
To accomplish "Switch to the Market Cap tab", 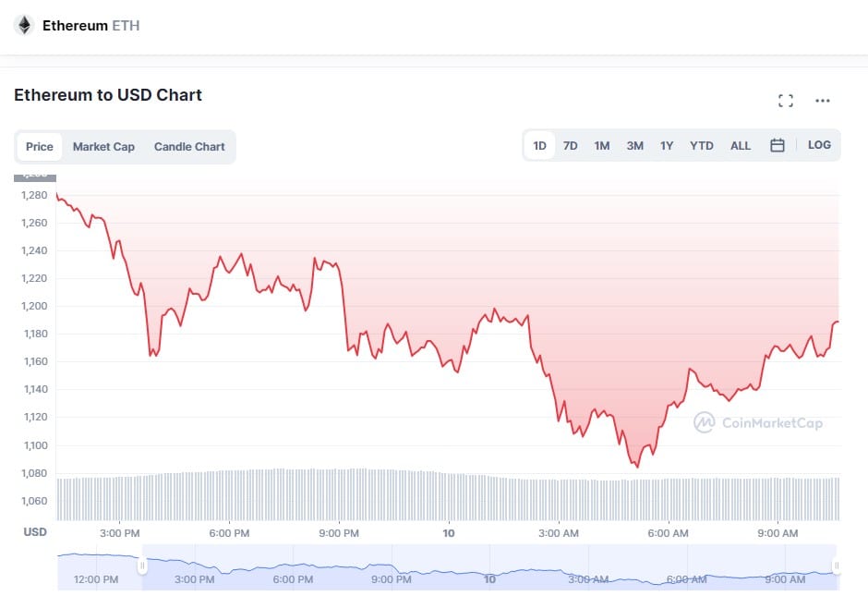I will (x=103, y=147).
